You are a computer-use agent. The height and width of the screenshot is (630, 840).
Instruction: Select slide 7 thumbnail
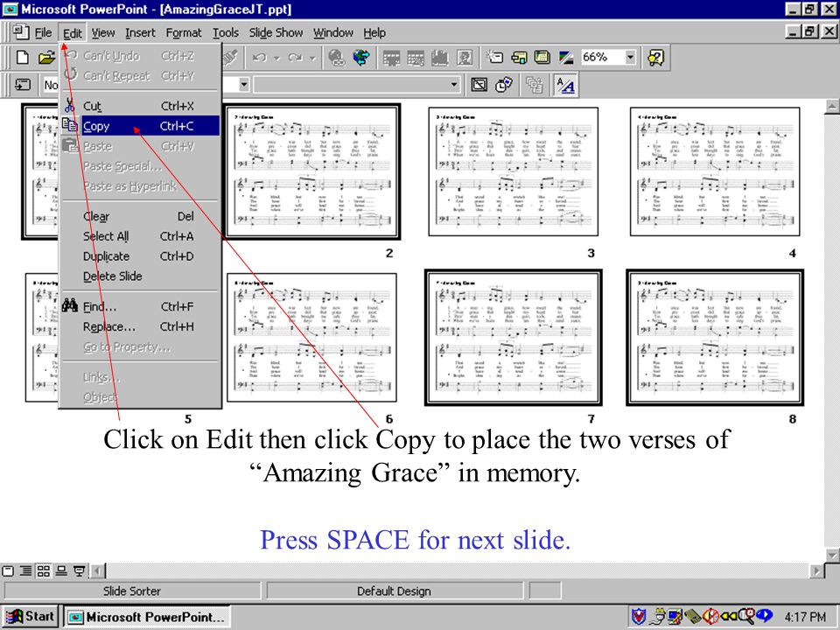(514, 338)
